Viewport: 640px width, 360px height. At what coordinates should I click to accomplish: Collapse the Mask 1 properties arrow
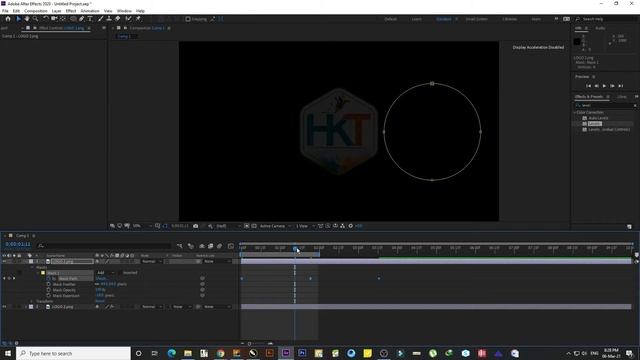pos(38,273)
